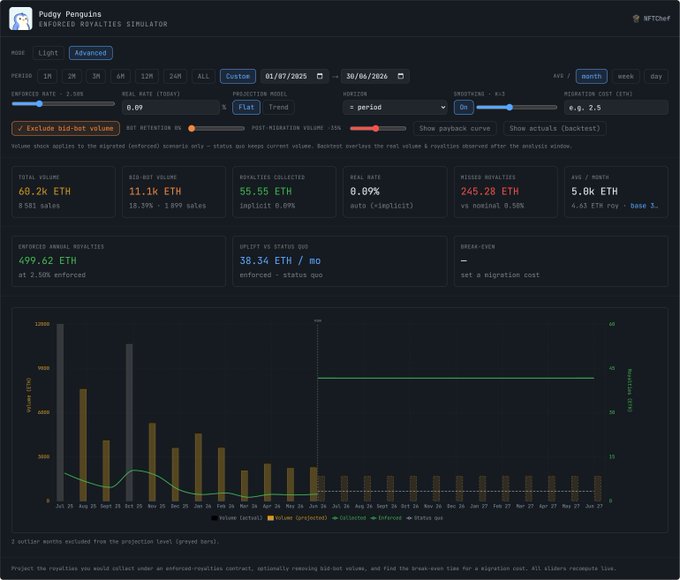Switch mode to Advanced
The height and width of the screenshot is (580, 680).
(90, 53)
